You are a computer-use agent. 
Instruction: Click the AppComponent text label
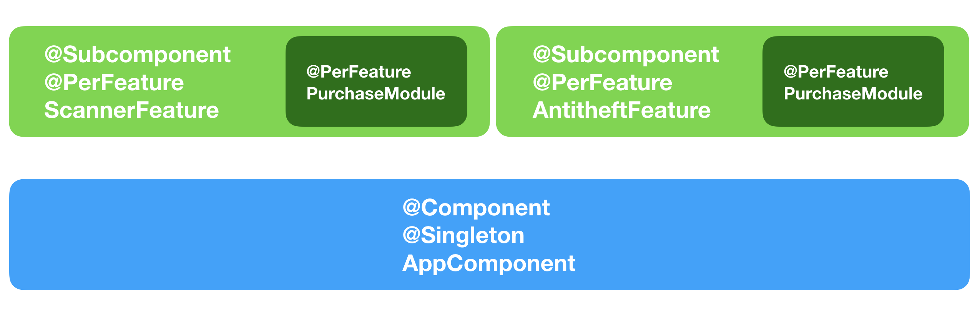[x=488, y=263]
